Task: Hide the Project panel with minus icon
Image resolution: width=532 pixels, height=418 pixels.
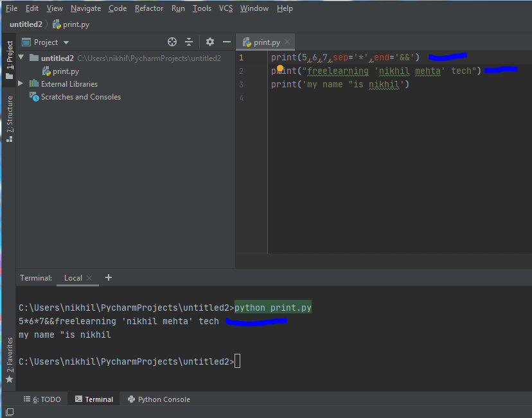Action: [x=227, y=42]
